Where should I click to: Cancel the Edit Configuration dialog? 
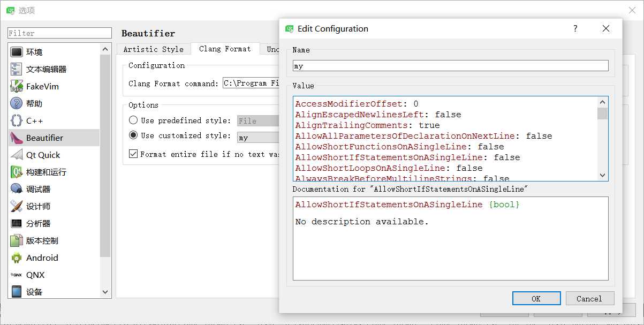[589, 298]
